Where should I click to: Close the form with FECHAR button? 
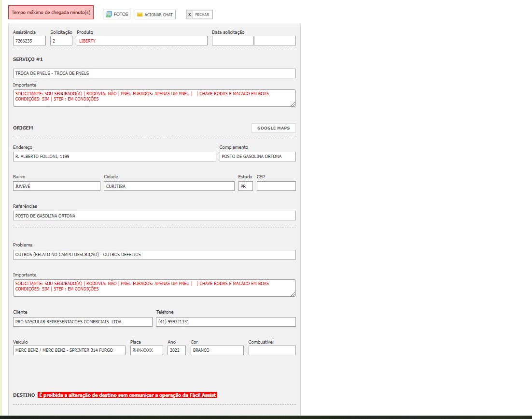click(199, 14)
